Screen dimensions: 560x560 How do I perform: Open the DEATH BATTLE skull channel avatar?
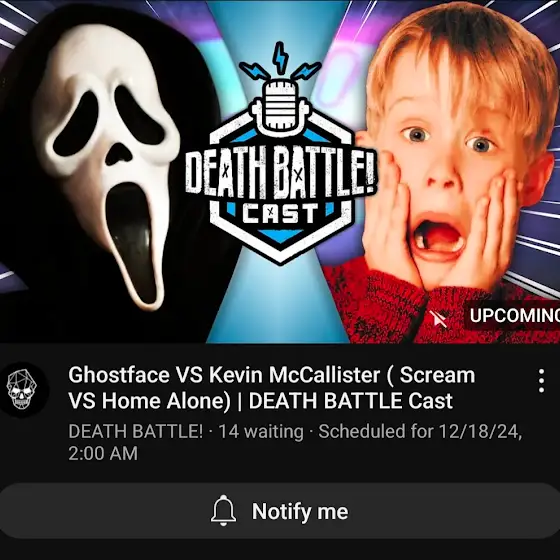(x=22, y=390)
